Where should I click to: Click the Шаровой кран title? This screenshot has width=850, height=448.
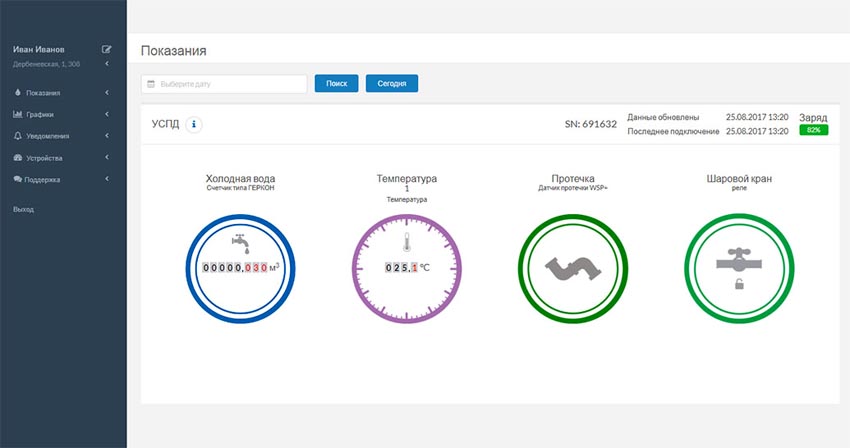739,178
